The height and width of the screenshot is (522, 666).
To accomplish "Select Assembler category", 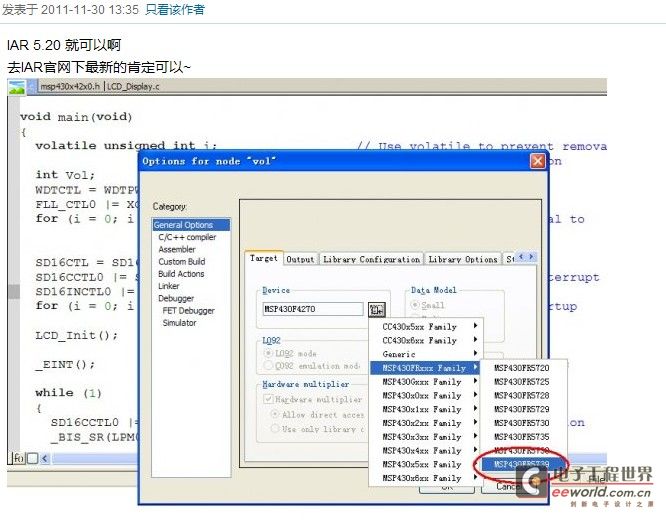I will [177, 249].
